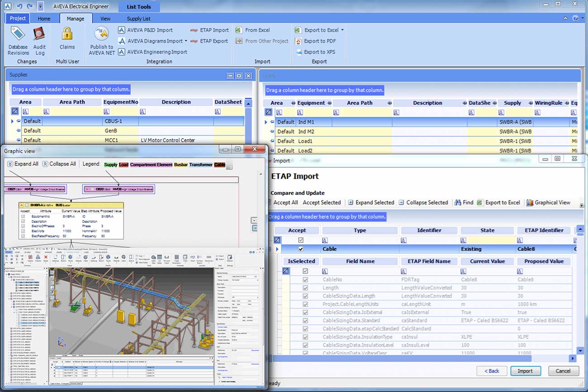Open the AVEVA Diagrams Import dropdown arrow
The width and height of the screenshot is (588, 392).
tap(186, 41)
